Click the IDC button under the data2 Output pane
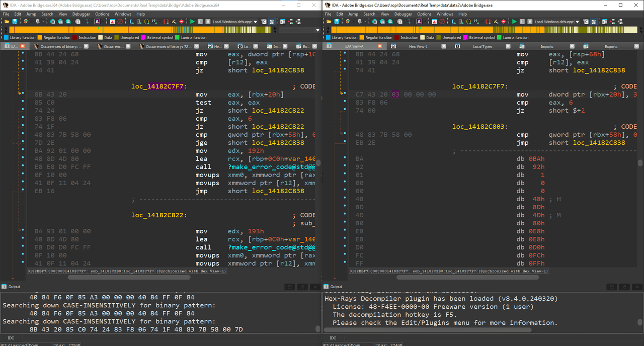The image size is (644, 346). (x=333, y=338)
